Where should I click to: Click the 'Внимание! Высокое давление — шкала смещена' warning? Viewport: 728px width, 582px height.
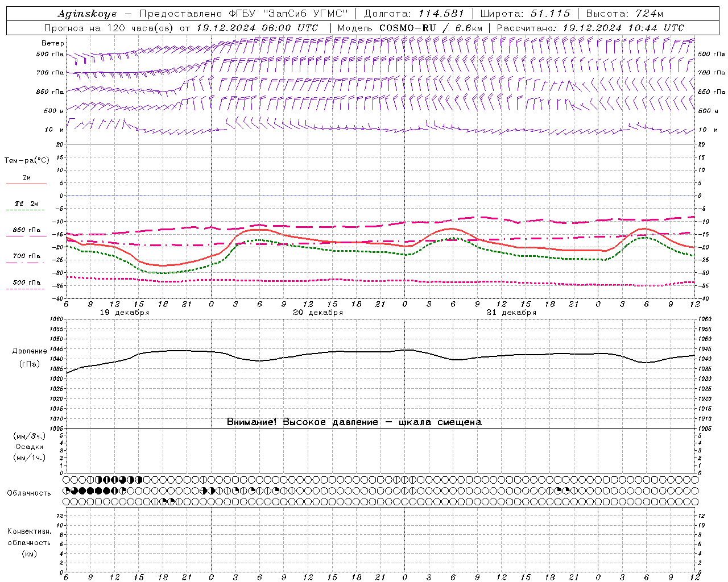tap(354, 422)
